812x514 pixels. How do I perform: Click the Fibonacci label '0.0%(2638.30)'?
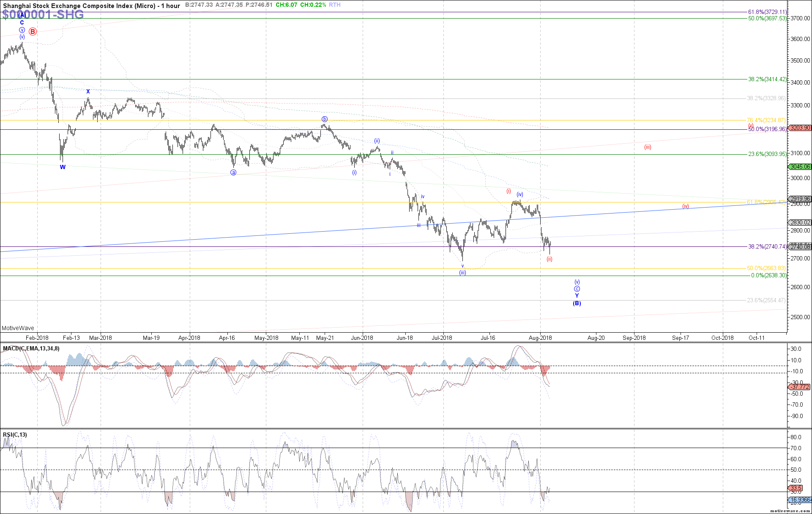point(768,275)
